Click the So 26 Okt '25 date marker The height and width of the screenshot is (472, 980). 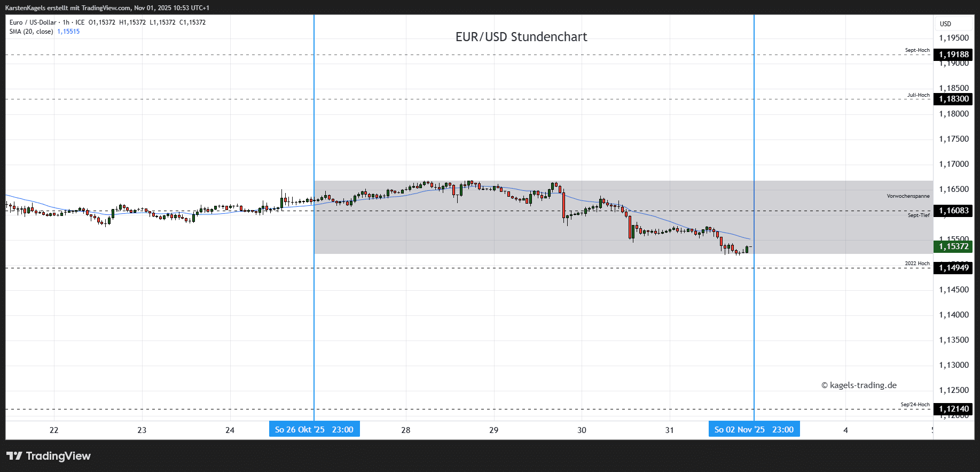pos(314,429)
